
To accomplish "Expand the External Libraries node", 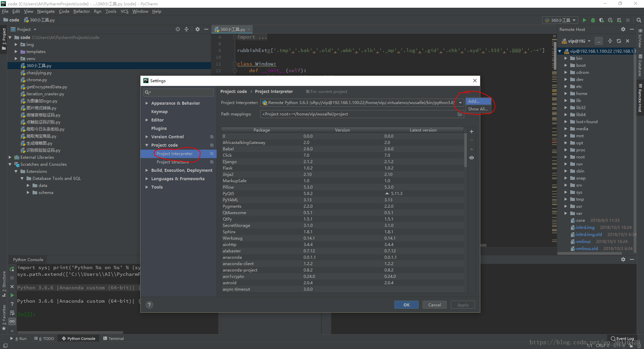I will [10, 157].
